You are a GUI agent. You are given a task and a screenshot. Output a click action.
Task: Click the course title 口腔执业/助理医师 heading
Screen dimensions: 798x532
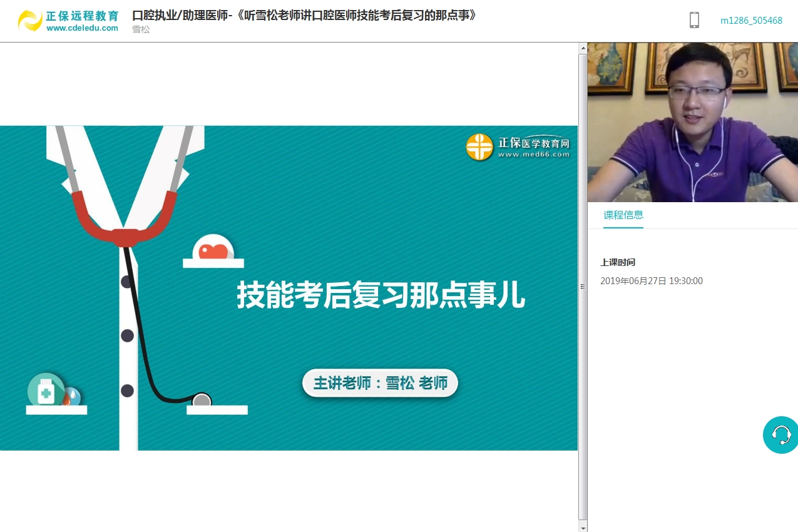(305, 15)
